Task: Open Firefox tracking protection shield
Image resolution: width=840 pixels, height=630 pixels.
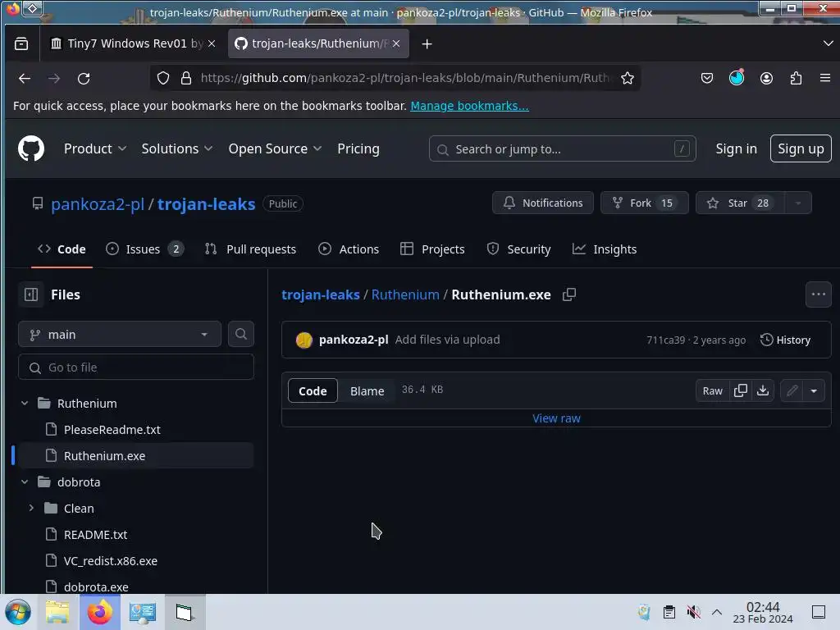Action: [163, 78]
